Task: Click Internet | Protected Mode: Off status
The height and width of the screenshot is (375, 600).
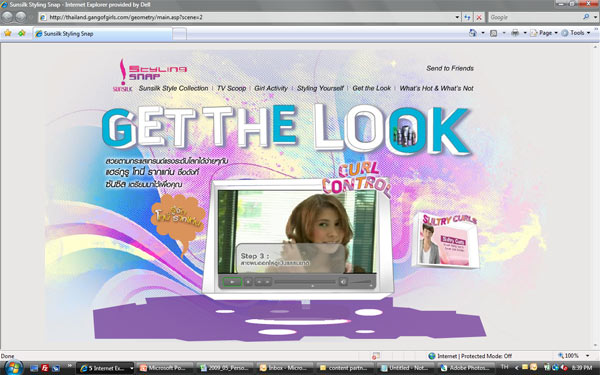Action: pos(470,356)
